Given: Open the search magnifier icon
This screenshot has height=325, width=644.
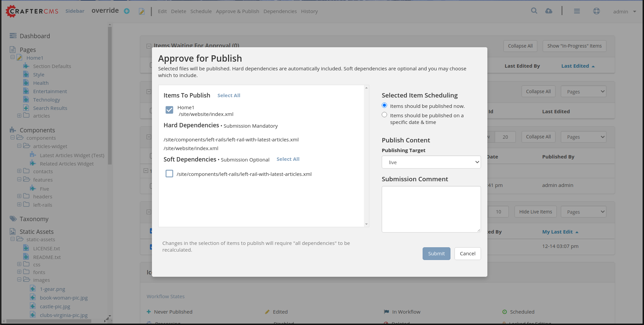Looking at the screenshot, I should (534, 11).
